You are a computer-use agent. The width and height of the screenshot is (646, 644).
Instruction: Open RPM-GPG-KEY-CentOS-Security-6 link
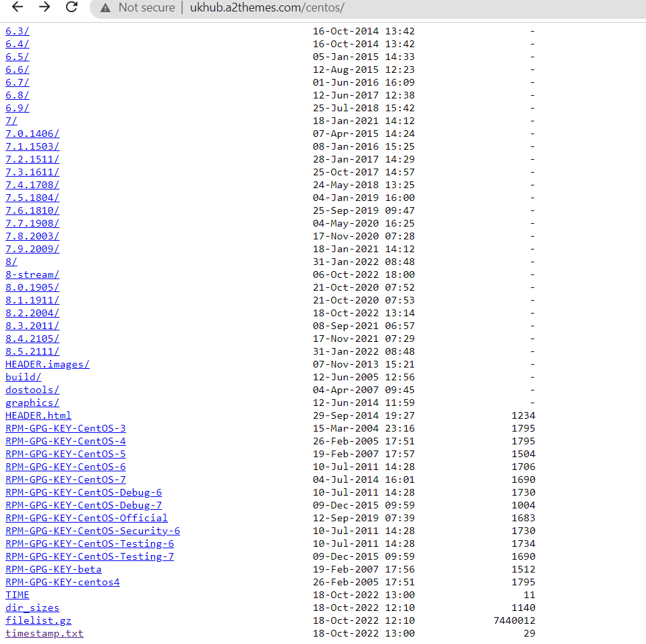point(92,531)
